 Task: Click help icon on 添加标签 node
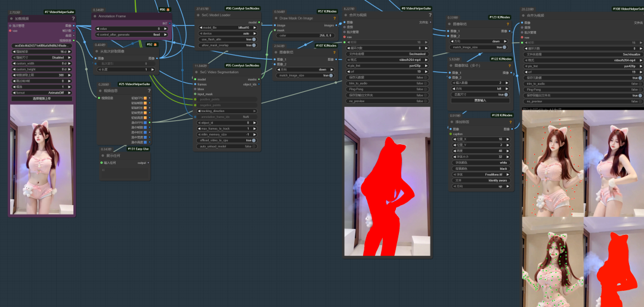[510, 122]
